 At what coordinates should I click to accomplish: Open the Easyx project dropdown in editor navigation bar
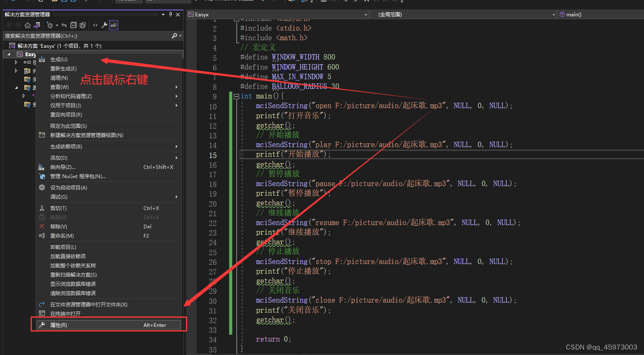[365, 15]
